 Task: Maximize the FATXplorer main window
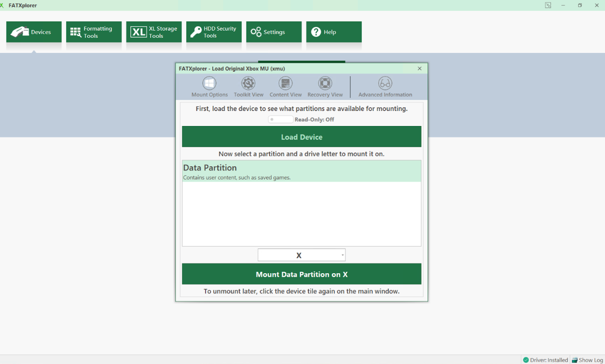click(580, 6)
